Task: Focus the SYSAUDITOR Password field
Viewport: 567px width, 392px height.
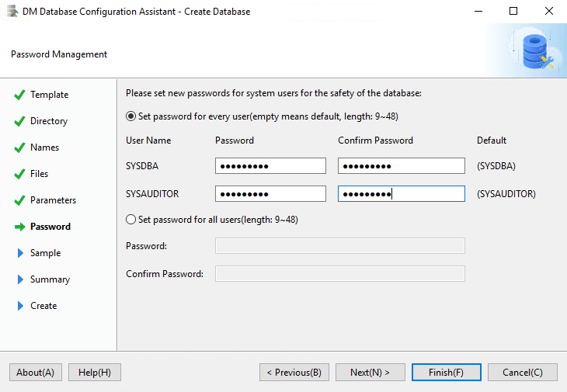Action: coord(270,193)
